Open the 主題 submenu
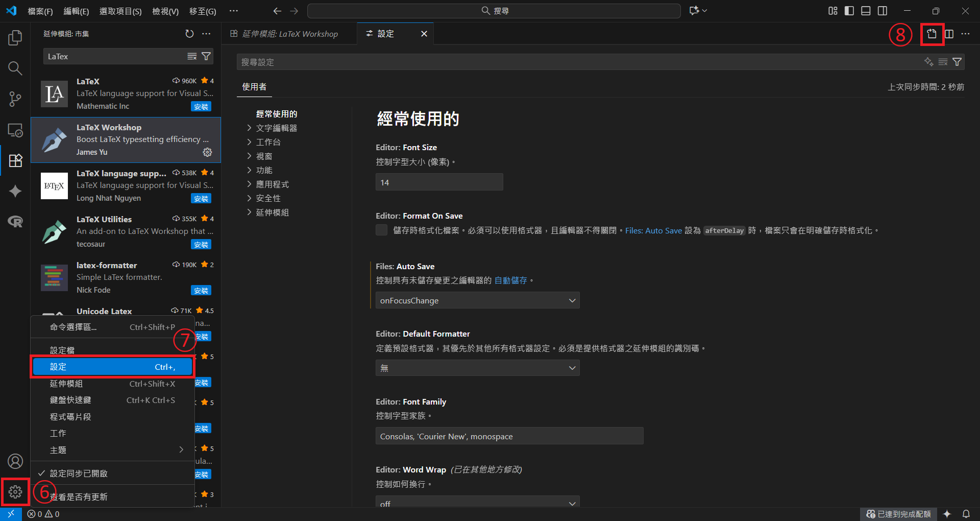Screen dimensions: 980x521 coord(112,450)
